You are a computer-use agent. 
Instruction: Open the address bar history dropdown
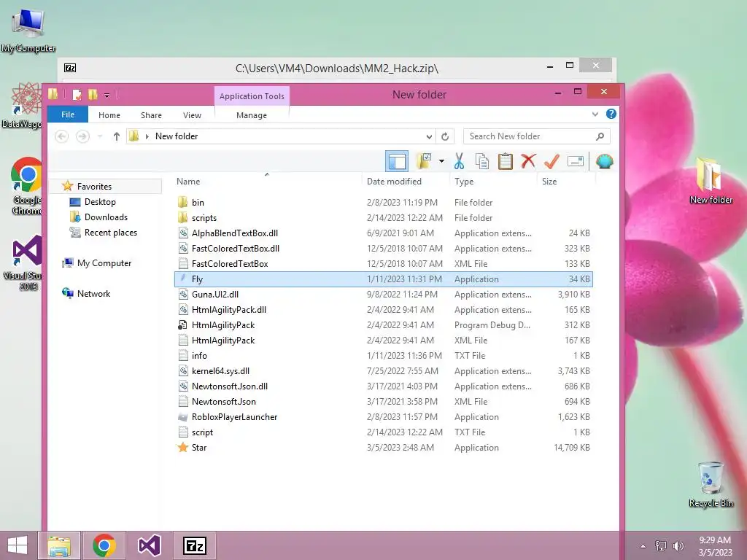tap(429, 136)
